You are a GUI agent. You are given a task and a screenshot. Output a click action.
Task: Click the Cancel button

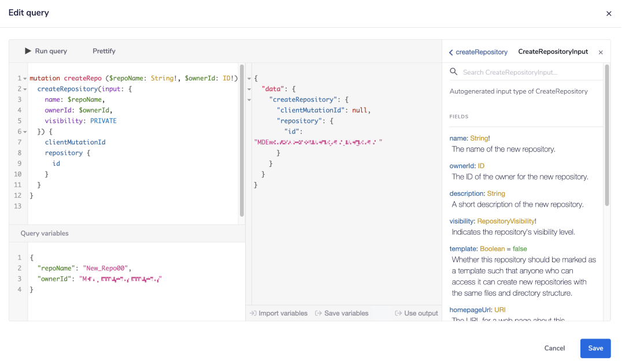(554, 348)
